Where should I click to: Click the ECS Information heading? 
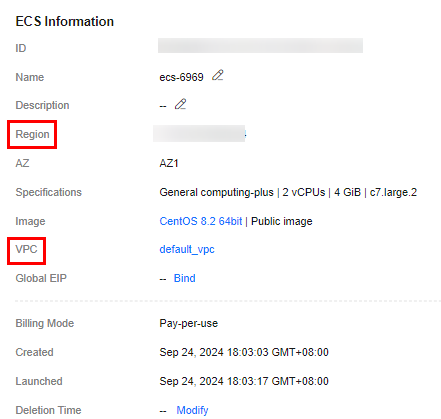[65, 21]
